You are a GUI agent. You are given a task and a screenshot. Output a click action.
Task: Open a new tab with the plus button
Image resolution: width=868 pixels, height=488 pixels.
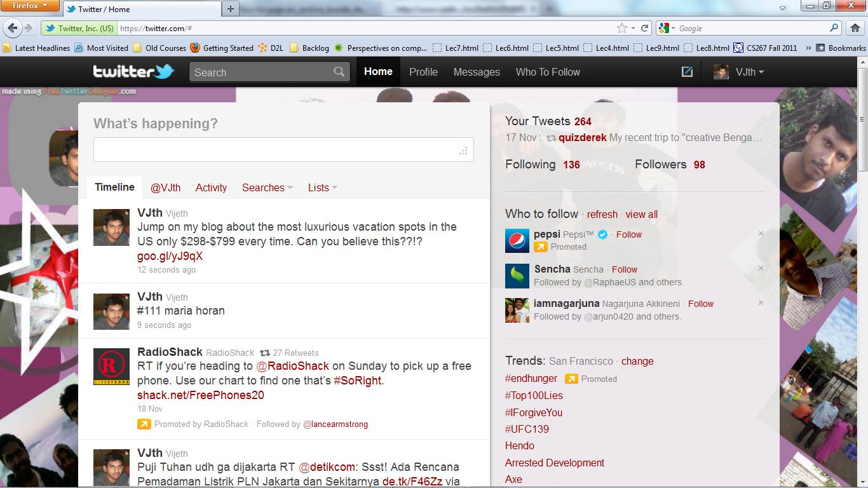pyautogui.click(x=230, y=9)
